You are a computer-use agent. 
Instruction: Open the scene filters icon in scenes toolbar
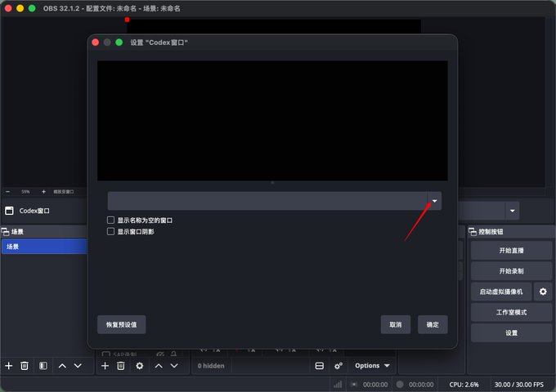click(x=43, y=366)
